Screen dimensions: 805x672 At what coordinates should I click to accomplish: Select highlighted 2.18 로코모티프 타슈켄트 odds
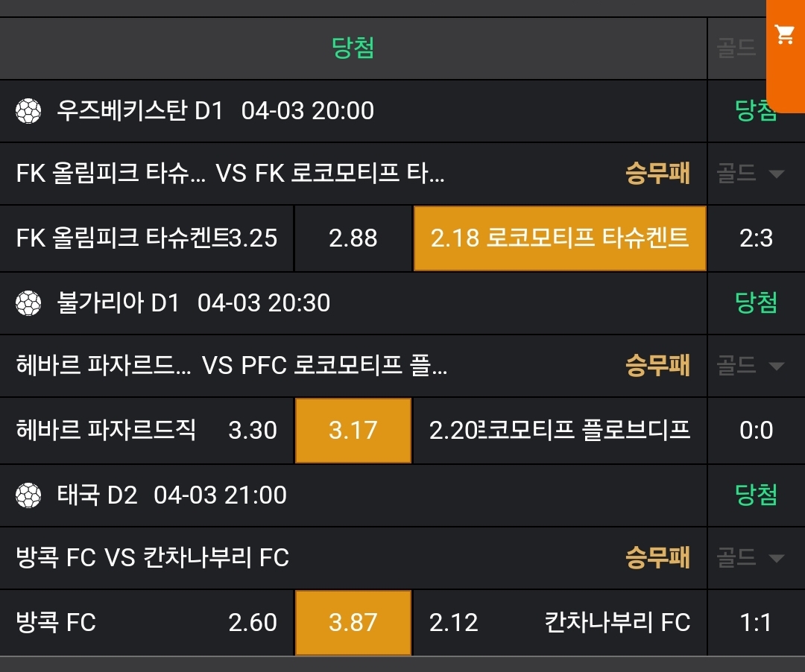tap(559, 238)
